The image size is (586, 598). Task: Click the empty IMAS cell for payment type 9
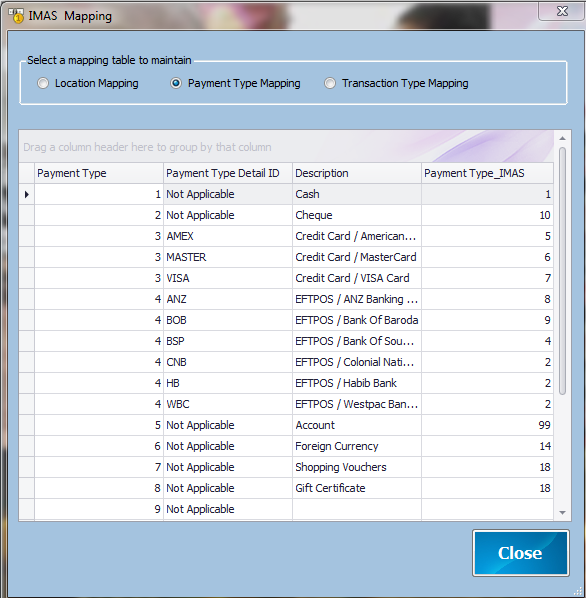pyautogui.click(x=487, y=509)
